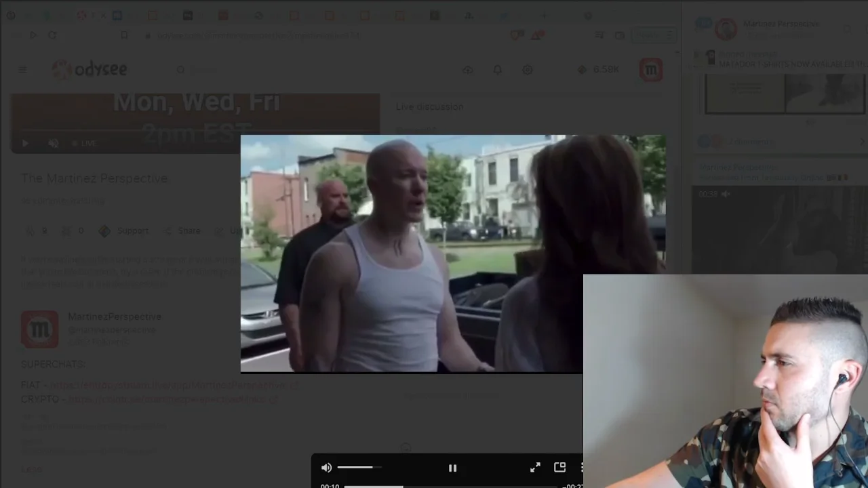
Task: Open the Brave shields icon
Action: pos(517,35)
